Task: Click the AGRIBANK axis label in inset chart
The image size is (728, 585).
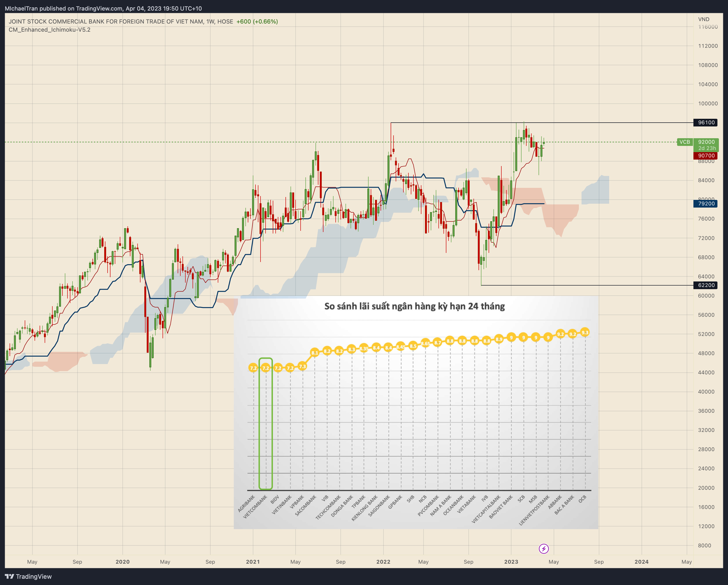Action: (247, 504)
